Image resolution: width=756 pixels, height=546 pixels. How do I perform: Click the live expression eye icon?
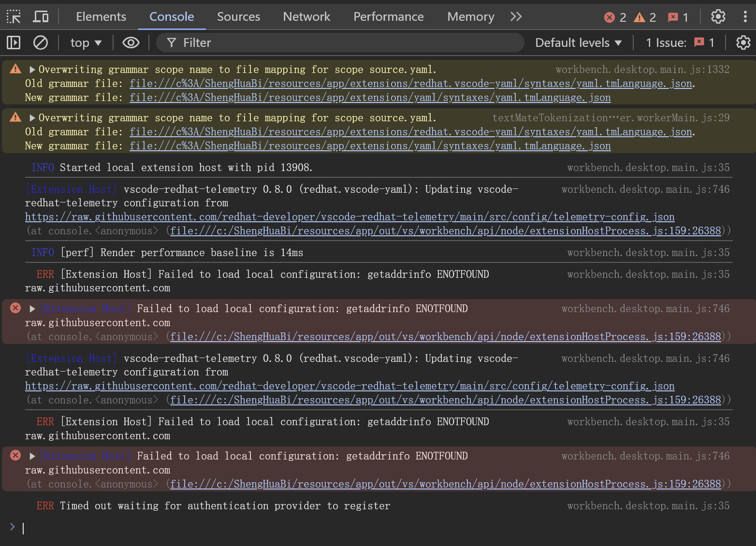(x=131, y=43)
